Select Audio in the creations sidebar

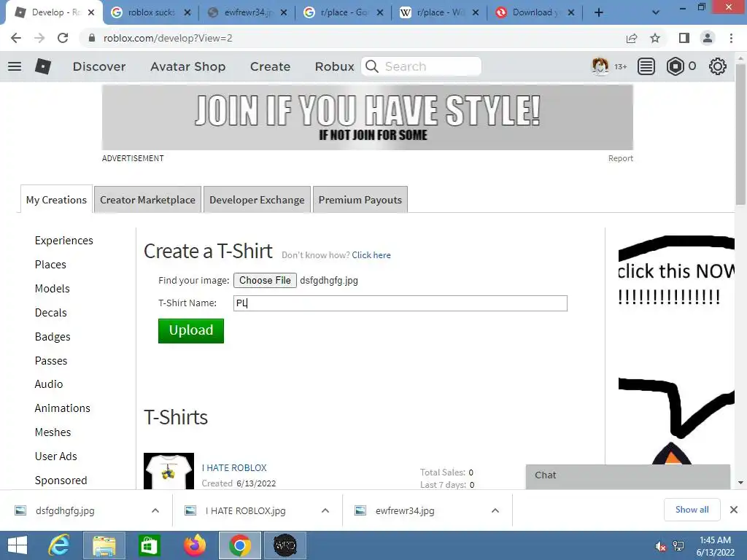click(x=49, y=384)
